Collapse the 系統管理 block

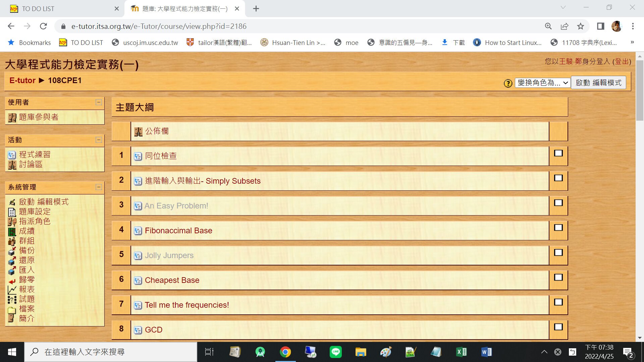[x=99, y=187]
